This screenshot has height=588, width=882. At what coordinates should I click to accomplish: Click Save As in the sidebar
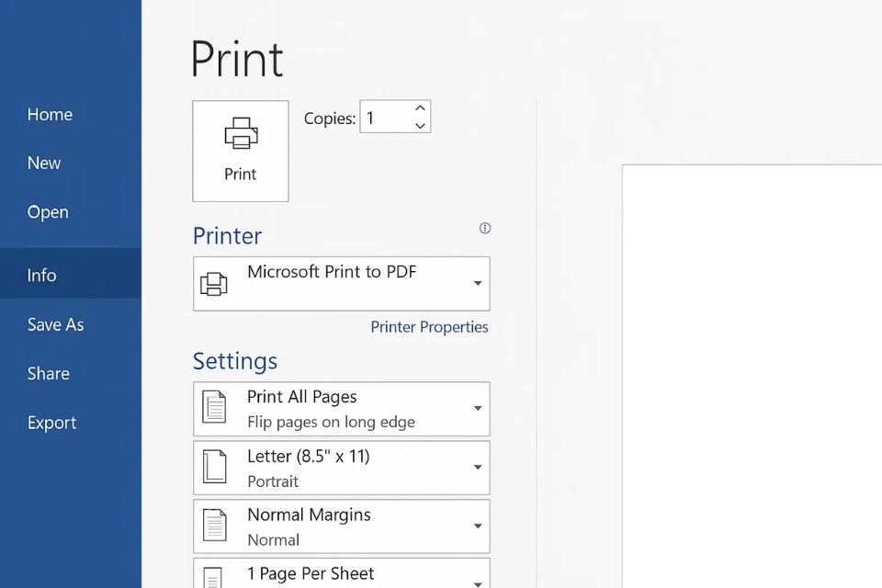point(55,324)
